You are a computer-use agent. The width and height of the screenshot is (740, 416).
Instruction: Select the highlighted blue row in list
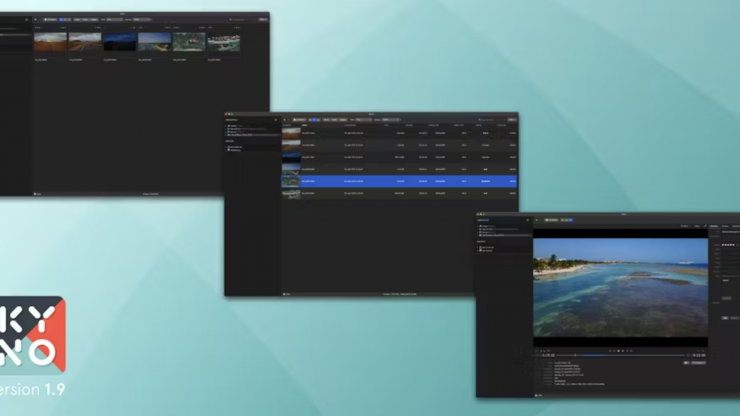[399, 181]
